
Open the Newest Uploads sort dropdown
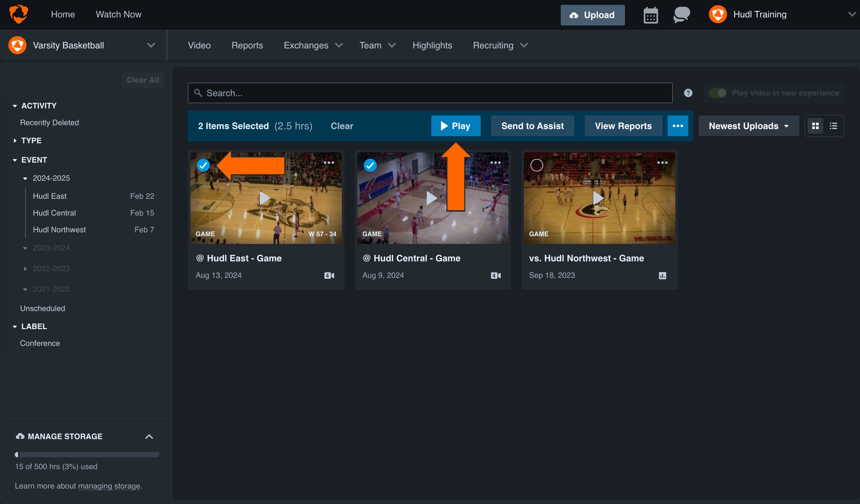point(748,126)
